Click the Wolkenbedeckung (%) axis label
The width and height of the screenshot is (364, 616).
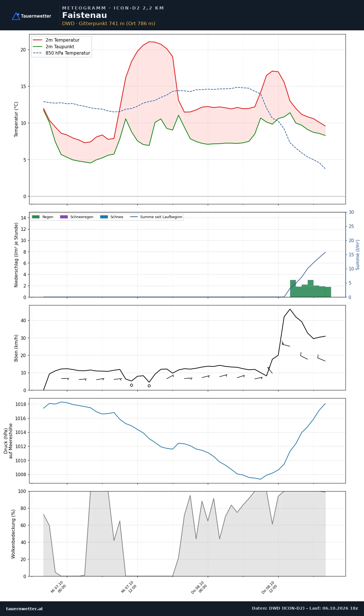[13, 534]
